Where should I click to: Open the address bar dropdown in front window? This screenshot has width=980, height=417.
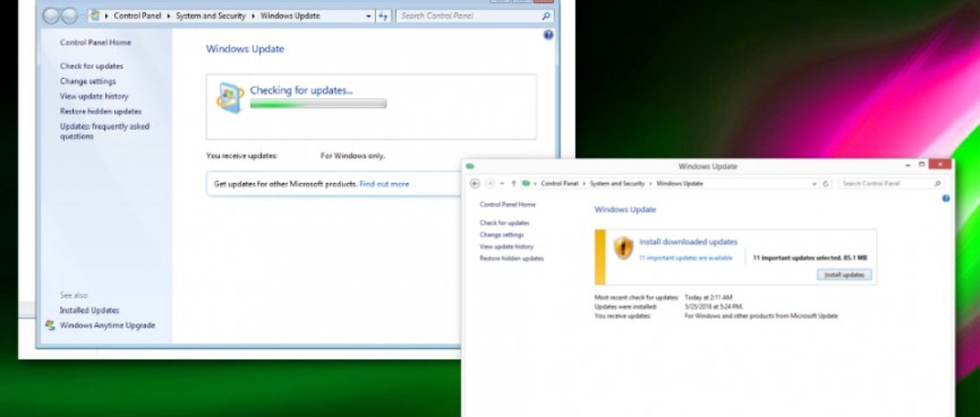[814, 183]
